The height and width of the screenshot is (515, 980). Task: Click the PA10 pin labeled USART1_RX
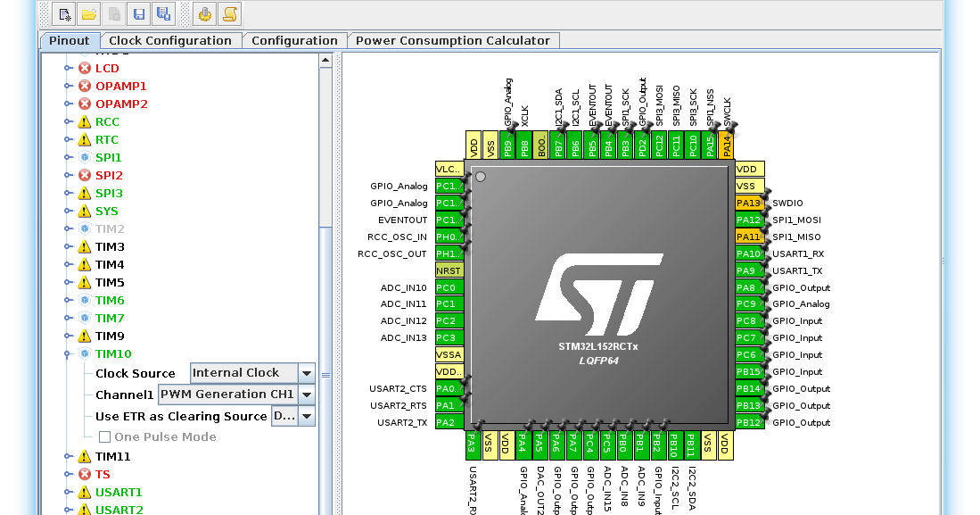click(749, 253)
